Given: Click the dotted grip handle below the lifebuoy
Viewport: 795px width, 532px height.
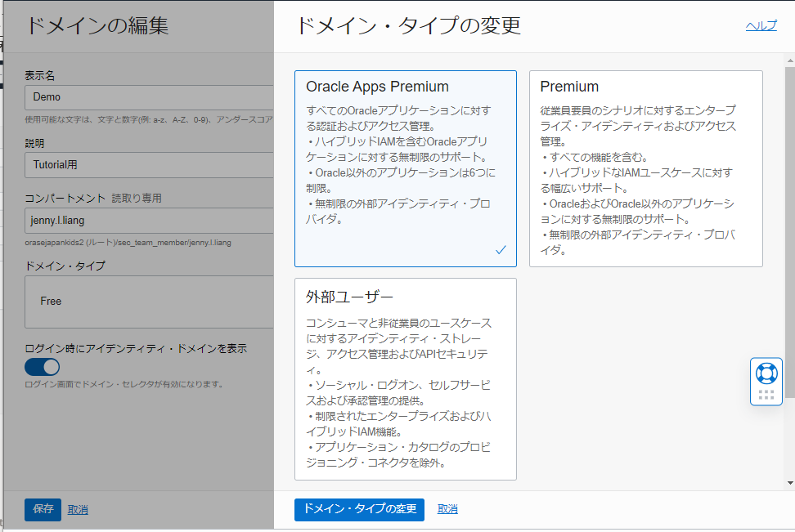Looking at the screenshot, I should (766, 396).
